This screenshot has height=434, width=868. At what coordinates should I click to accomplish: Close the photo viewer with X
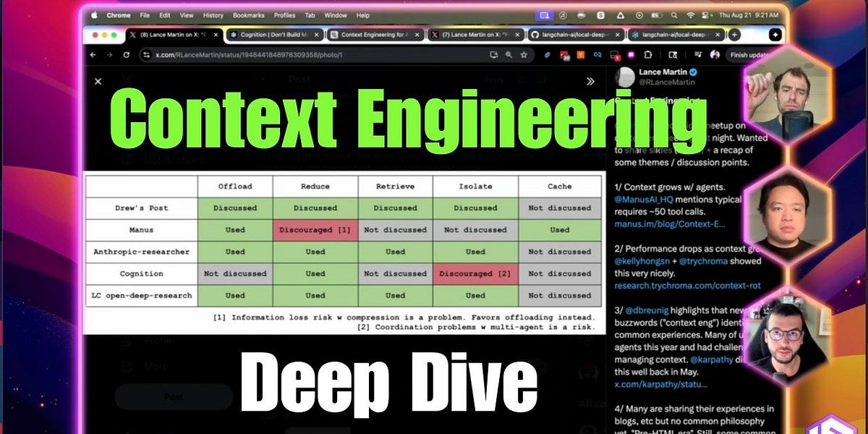pyautogui.click(x=98, y=82)
